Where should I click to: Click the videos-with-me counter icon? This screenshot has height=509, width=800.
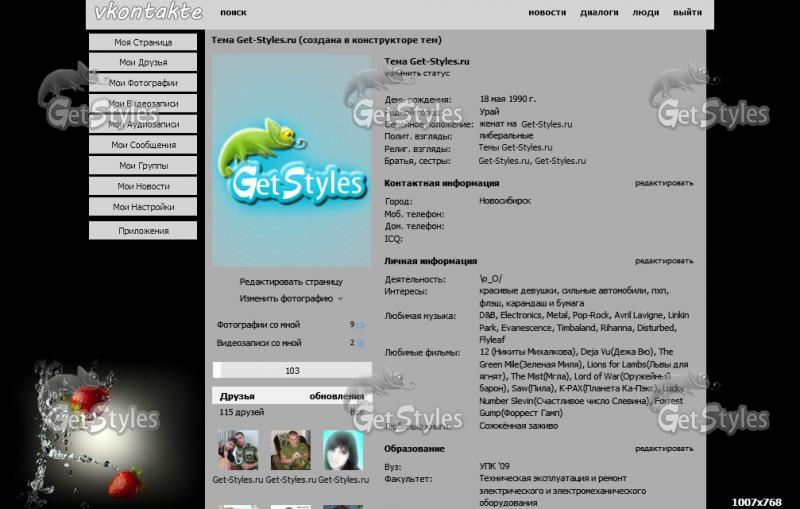click(x=360, y=343)
